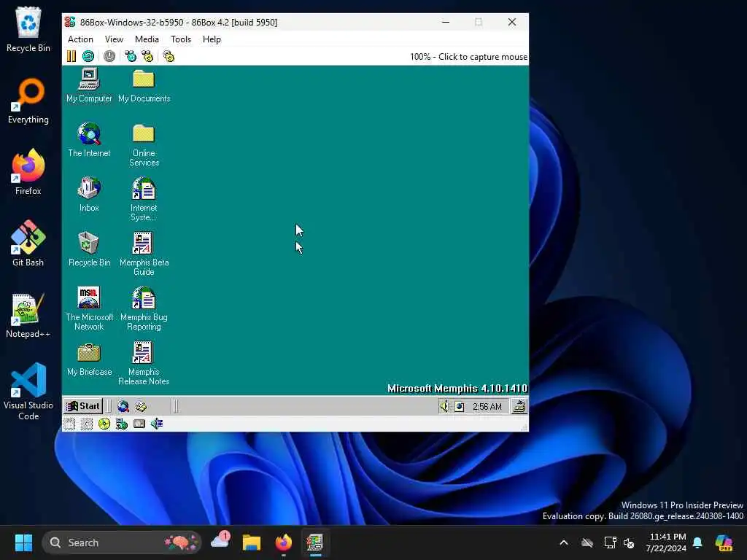747x560 pixels.
Task: Click 86Box status bar floppy drive icon
Action: [x=69, y=424]
